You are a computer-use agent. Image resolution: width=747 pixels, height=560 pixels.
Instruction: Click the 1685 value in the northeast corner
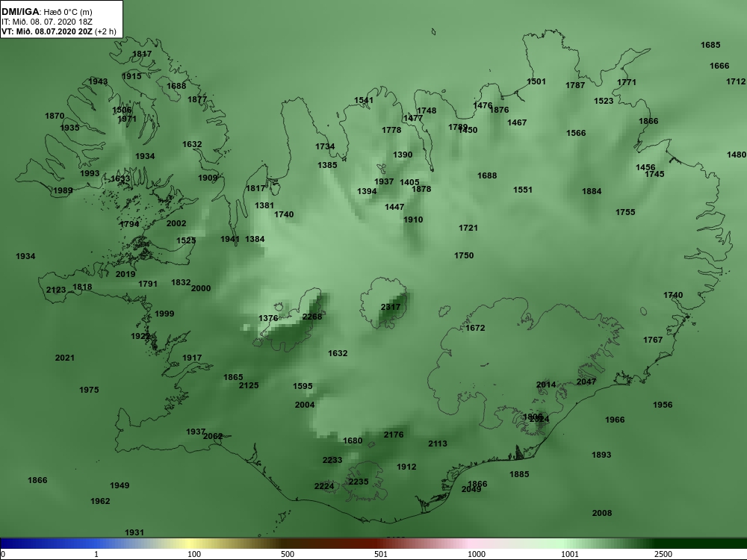pyautogui.click(x=710, y=45)
